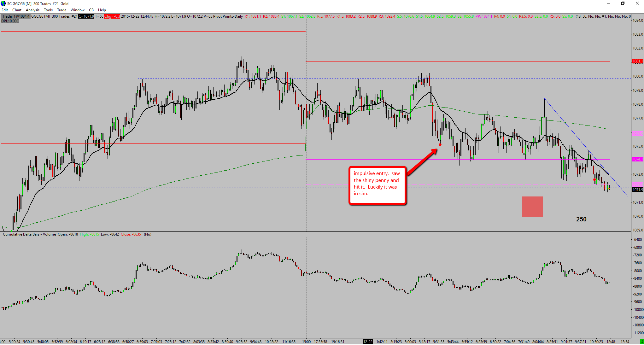
Task: Restore down the chart window
Action: 623,3
